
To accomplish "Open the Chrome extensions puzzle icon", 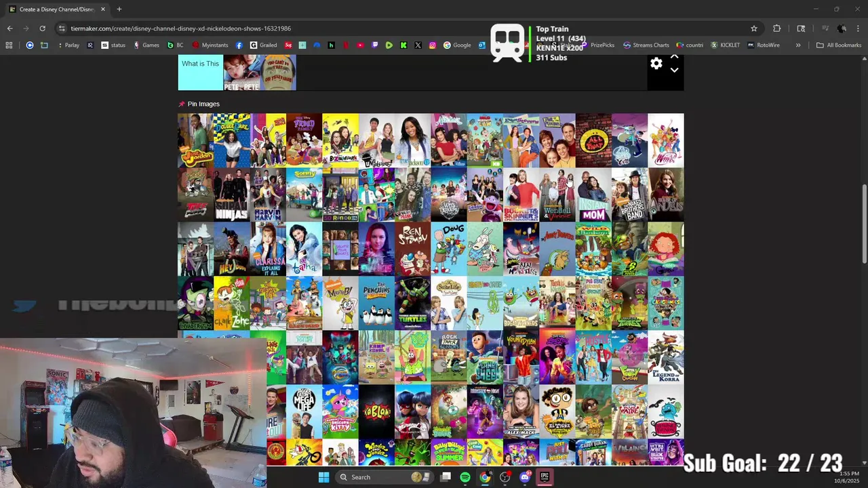I will [x=777, y=28].
